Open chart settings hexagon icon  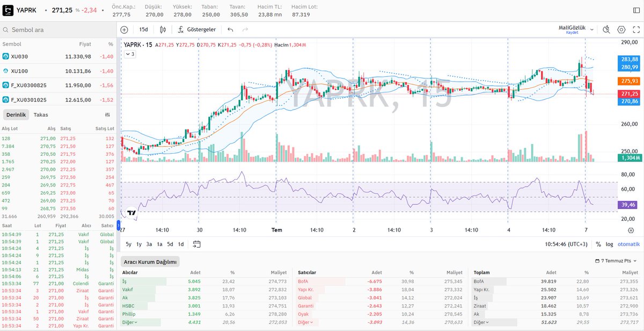coord(621,30)
